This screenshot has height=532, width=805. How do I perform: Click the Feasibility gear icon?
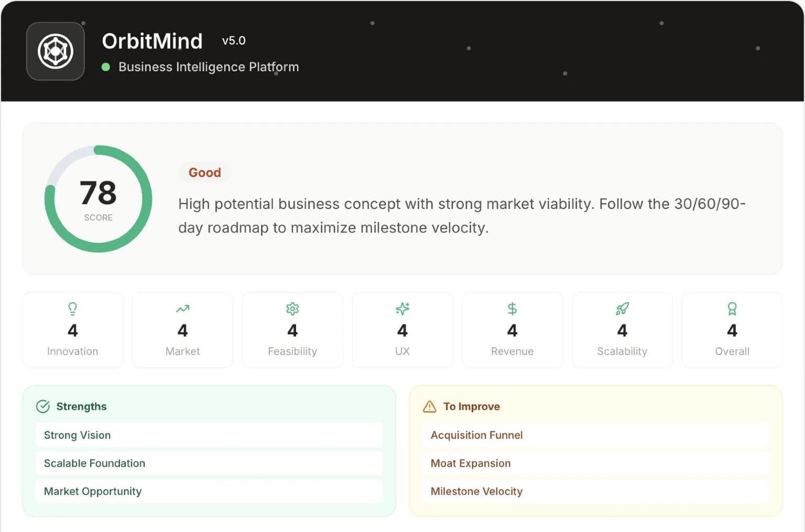coord(292,308)
